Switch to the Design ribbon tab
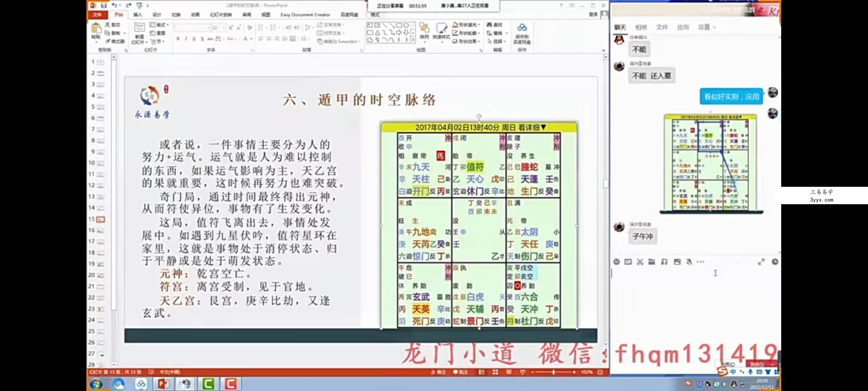 point(157,15)
